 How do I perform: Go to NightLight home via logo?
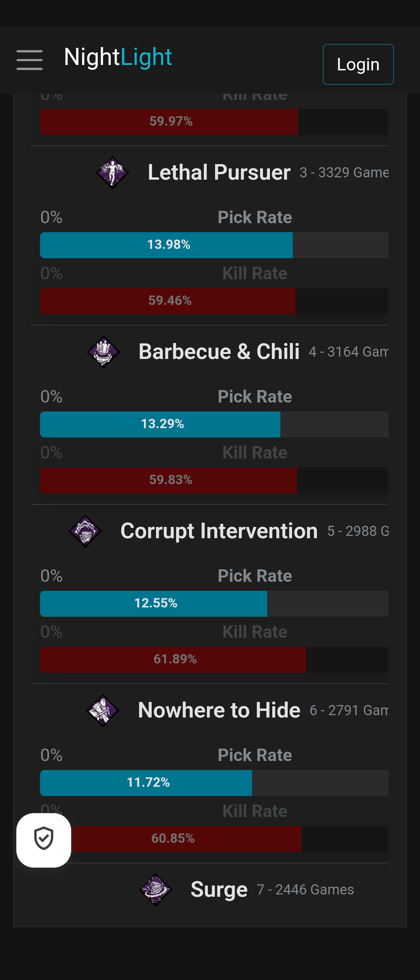[118, 58]
